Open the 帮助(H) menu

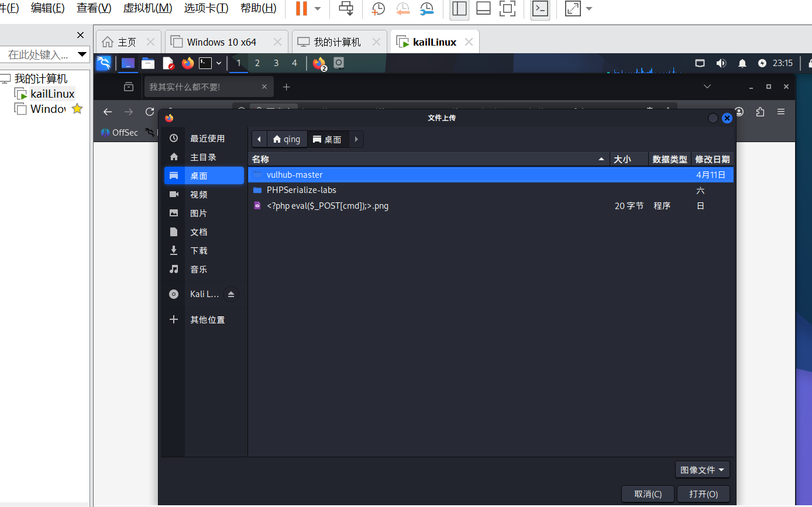(259, 8)
